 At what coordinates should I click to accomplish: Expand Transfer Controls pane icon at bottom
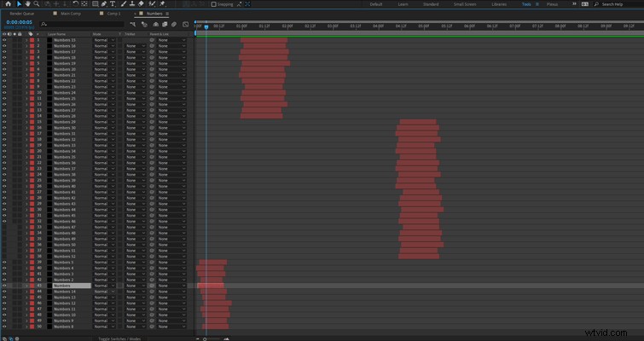pyautogui.click(x=11, y=339)
